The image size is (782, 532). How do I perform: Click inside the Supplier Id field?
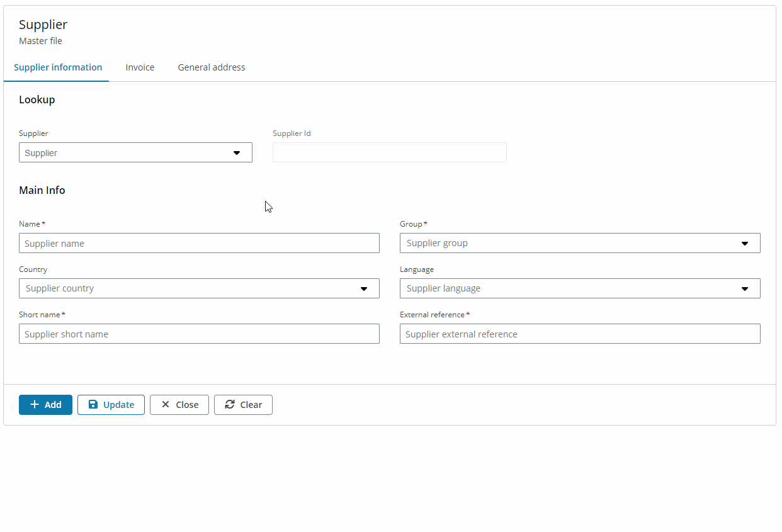click(x=389, y=152)
